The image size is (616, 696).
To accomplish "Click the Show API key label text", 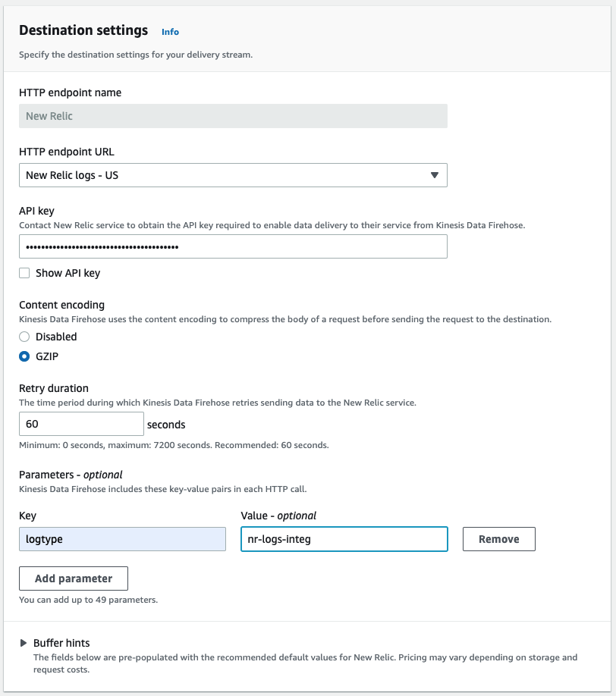I will (68, 273).
